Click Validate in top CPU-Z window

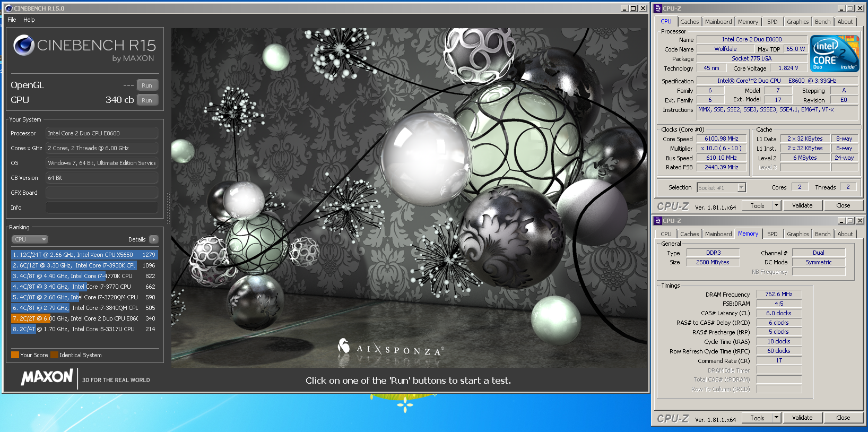click(x=802, y=205)
